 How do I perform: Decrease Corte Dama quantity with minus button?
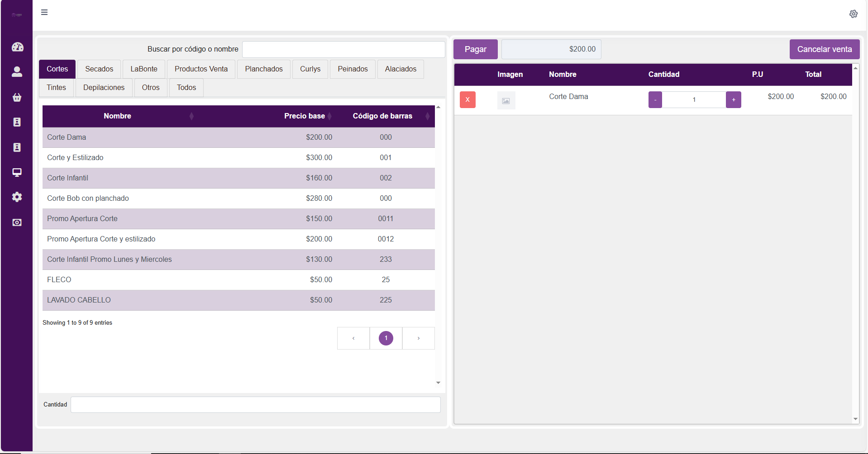(655, 99)
